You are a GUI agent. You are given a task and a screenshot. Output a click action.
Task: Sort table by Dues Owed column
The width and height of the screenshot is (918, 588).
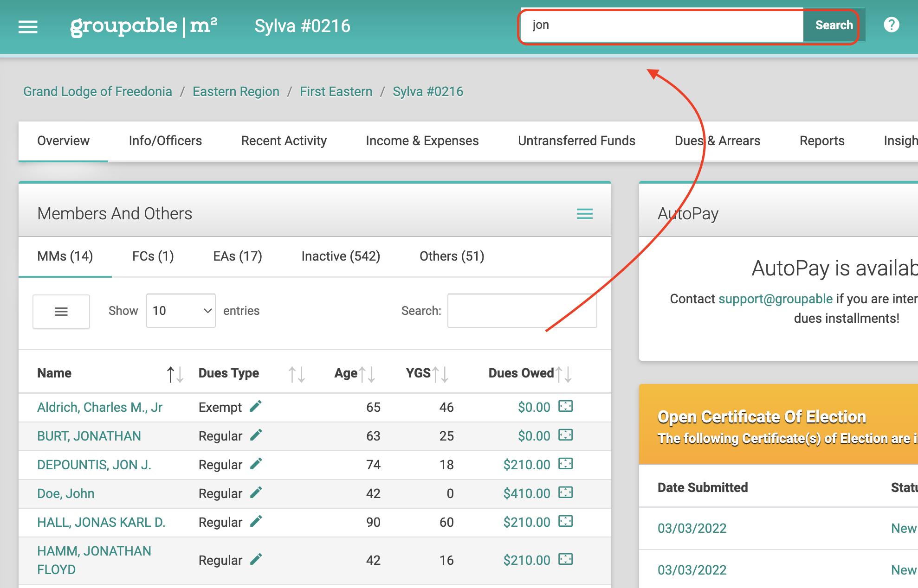pyautogui.click(x=563, y=374)
